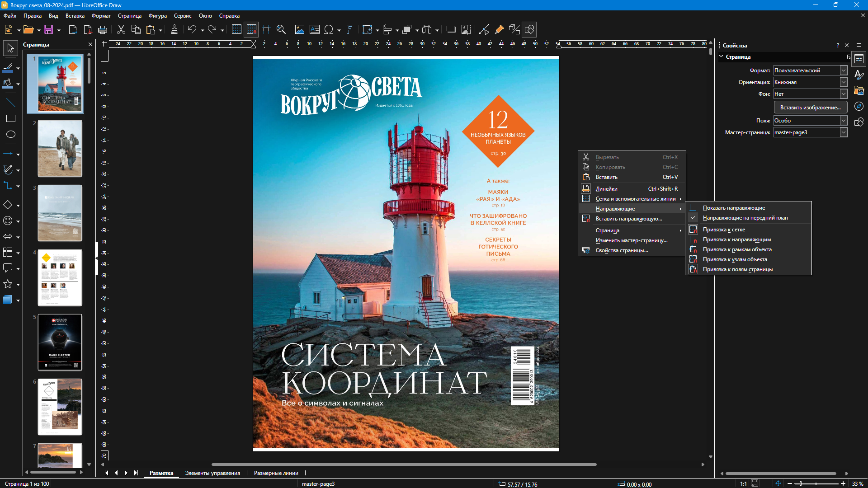This screenshot has height=488, width=868.
Task: Toggle Направляющие на передний план option
Action: (x=745, y=218)
